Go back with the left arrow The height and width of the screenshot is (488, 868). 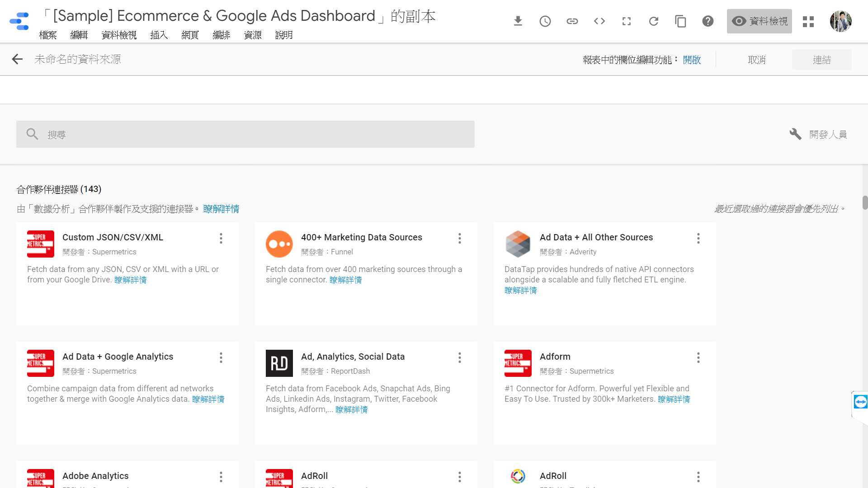pos(17,59)
